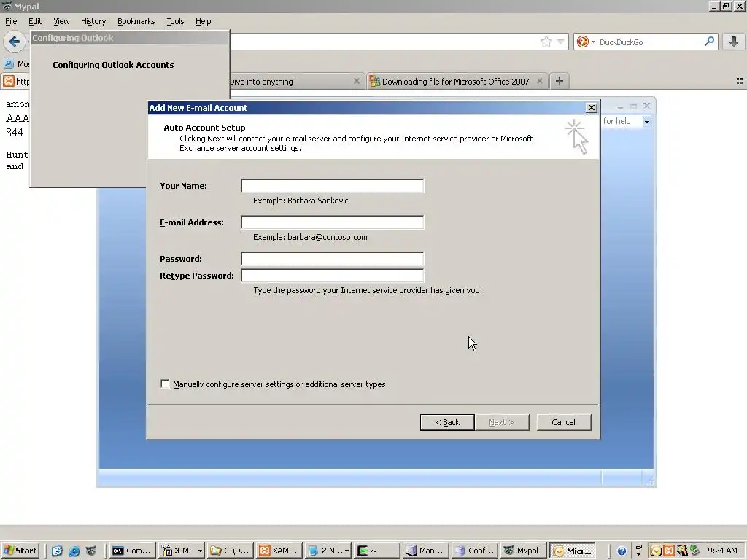This screenshot has width=747, height=560.
Task: Open the Bookmarks menu
Action: (136, 21)
